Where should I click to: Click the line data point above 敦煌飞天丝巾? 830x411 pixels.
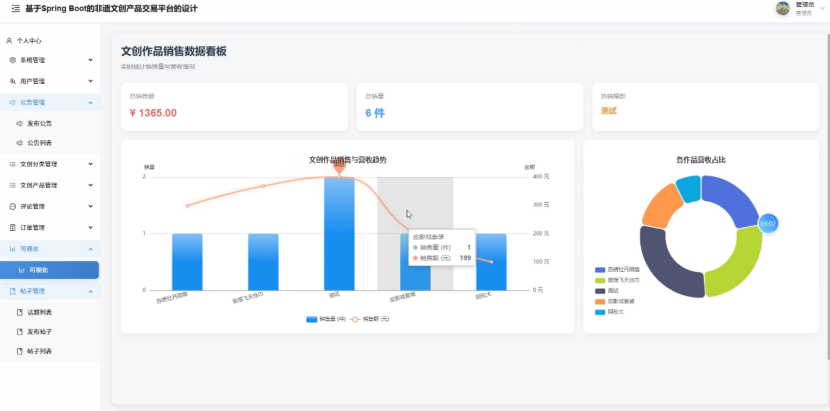(263, 186)
